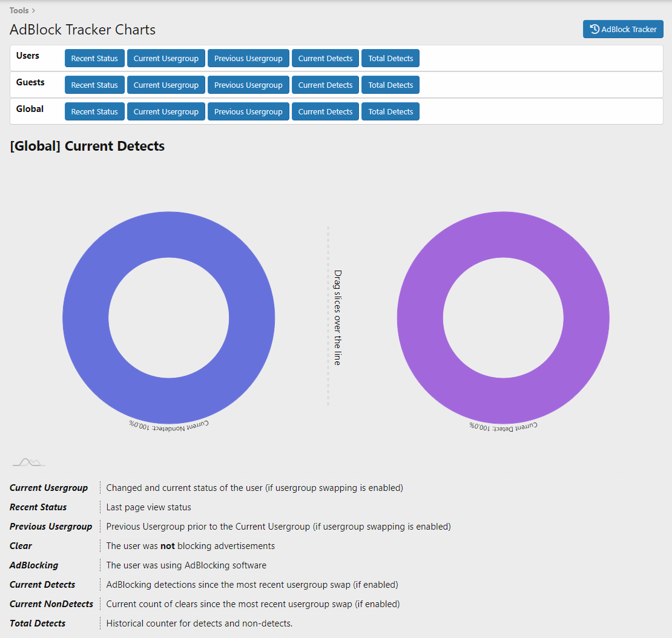Viewport: 672px width, 638px height.
Task: Open Total Detects in the Global row
Action: [x=390, y=112]
